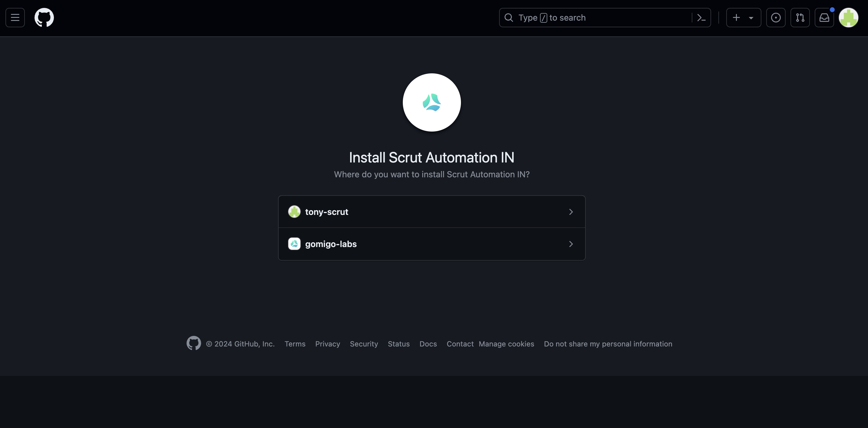Viewport: 868px width, 428px height.
Task: Select tony-scrut as install target
Action: click(432, 212)
